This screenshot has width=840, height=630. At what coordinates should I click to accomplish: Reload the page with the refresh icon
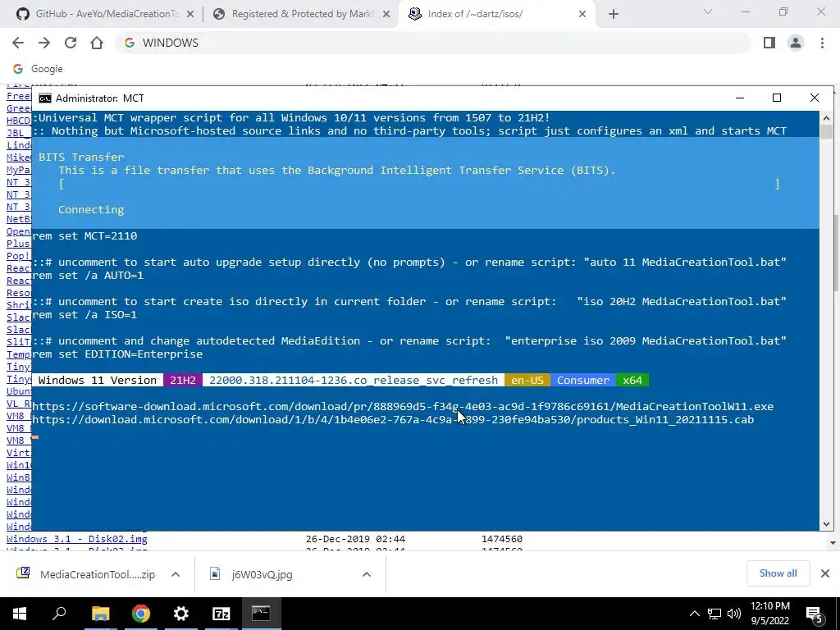(x=71, y=43)
